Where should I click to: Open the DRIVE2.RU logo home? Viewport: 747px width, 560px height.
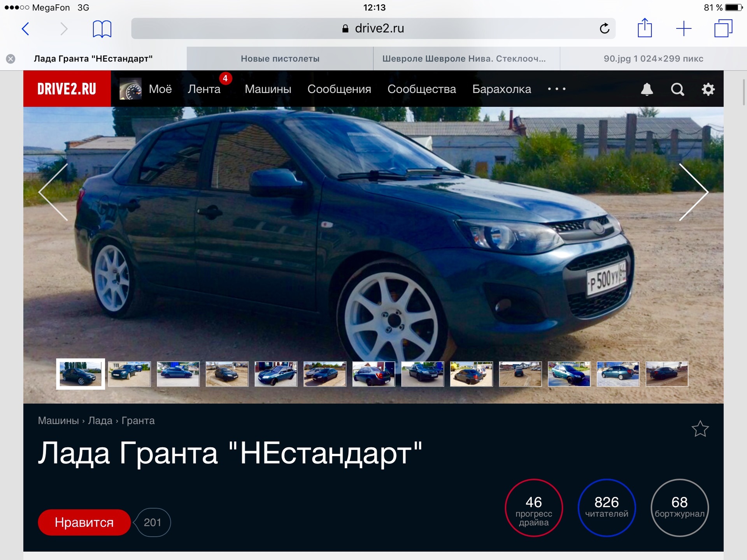pyautogui.click(x=67, y=89)
